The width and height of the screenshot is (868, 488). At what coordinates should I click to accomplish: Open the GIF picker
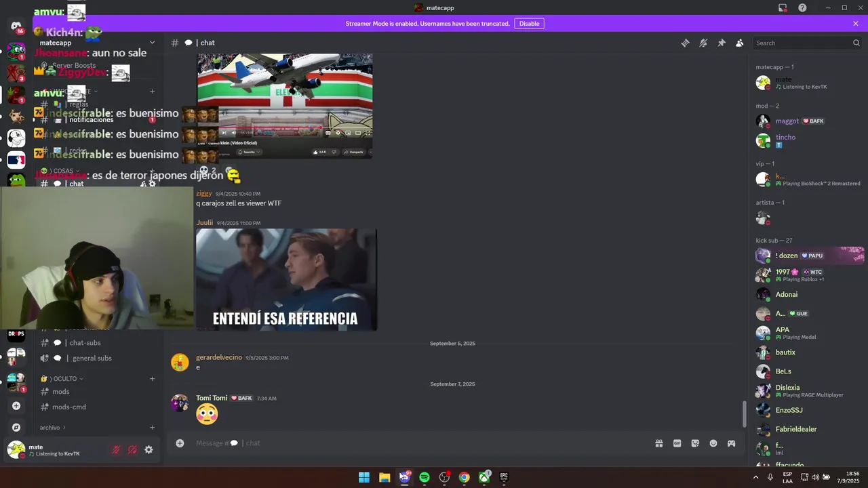[677, 443]
